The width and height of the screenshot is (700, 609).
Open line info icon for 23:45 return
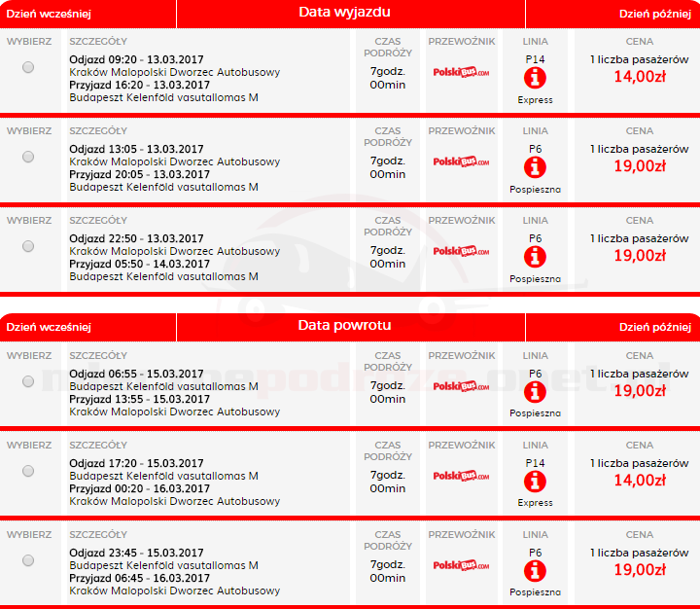pyautogui.click(x=535, y=571)
